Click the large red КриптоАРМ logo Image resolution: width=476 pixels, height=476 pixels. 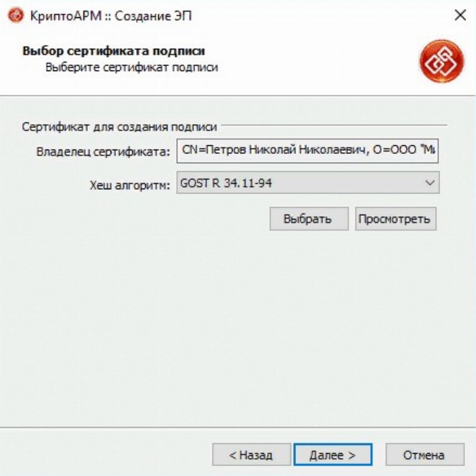[442, 61]
